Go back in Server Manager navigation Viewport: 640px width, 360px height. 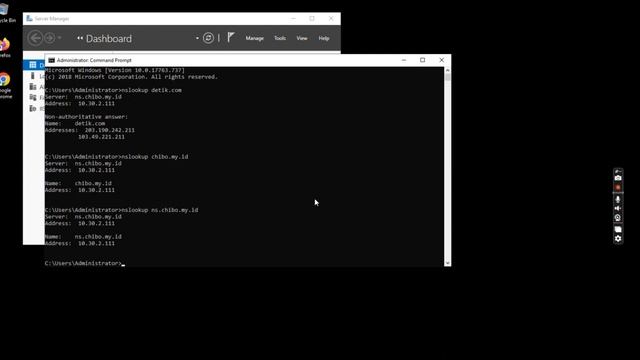click(x=35, y=38)
